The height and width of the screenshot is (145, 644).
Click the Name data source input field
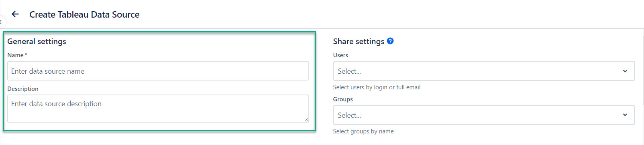point(158,71)
